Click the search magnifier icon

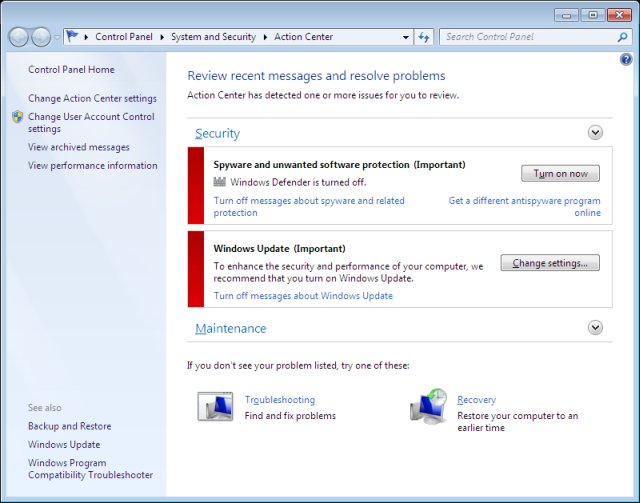622,37
